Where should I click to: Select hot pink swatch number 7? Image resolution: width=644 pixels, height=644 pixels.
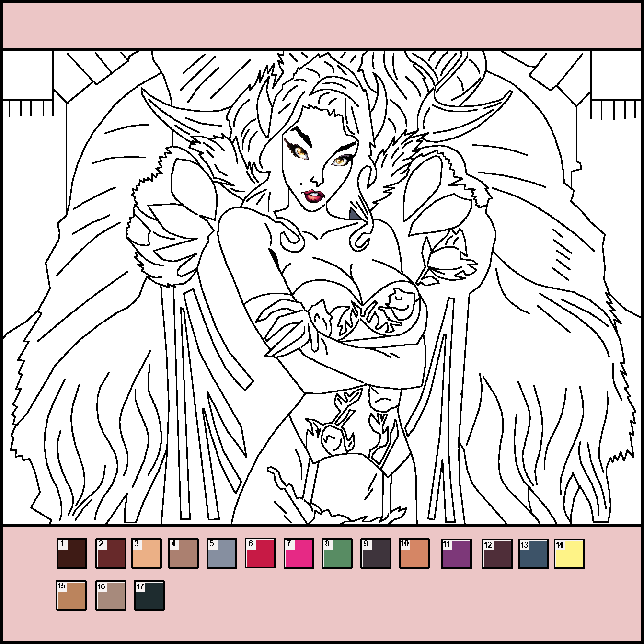[x=299, y=553]
